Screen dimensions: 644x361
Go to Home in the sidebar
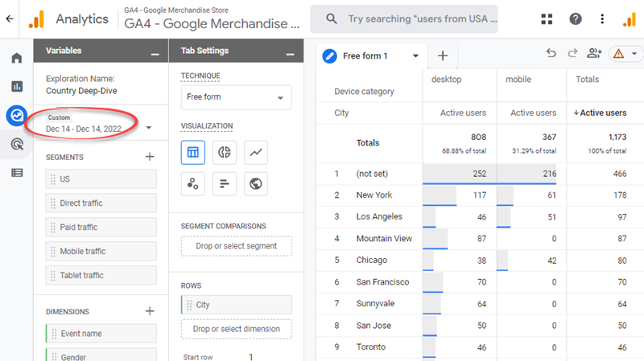(17, 58)
